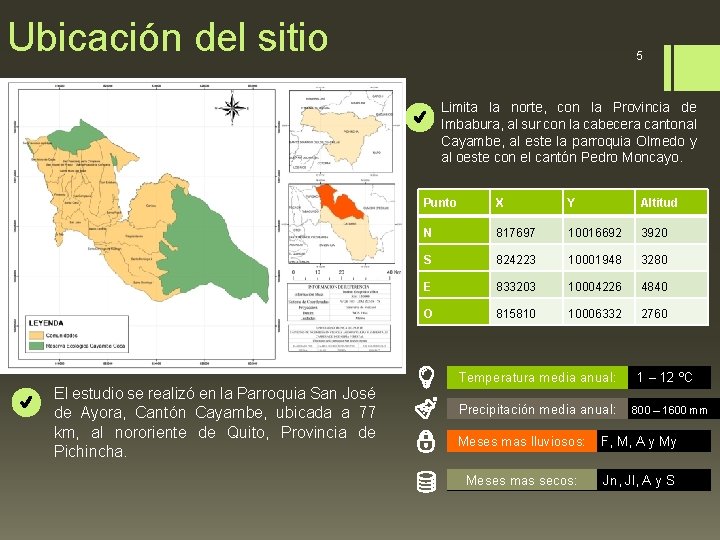Click the 'Altitud' column header

(x=672, y=202)
